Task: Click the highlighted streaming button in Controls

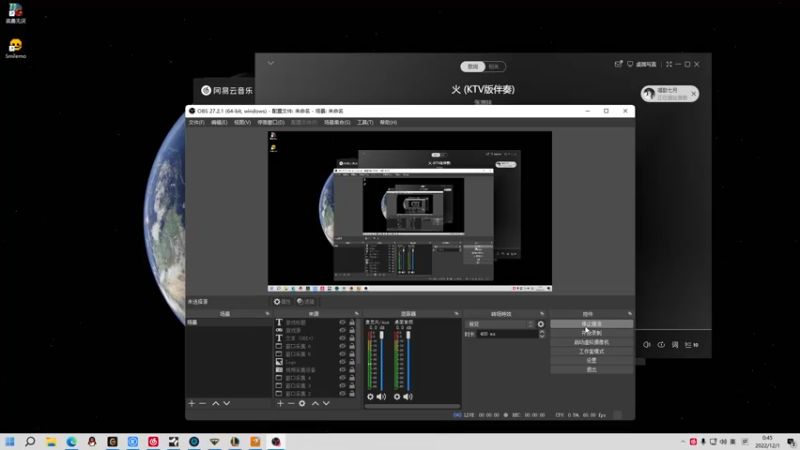Action: [x=591, y=324]
